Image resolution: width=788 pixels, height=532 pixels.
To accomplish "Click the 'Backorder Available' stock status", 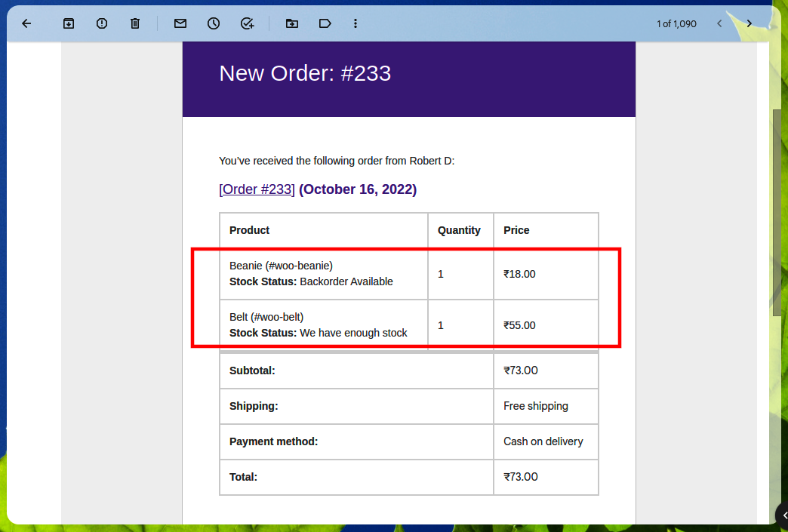I will (x=346, y=281).
